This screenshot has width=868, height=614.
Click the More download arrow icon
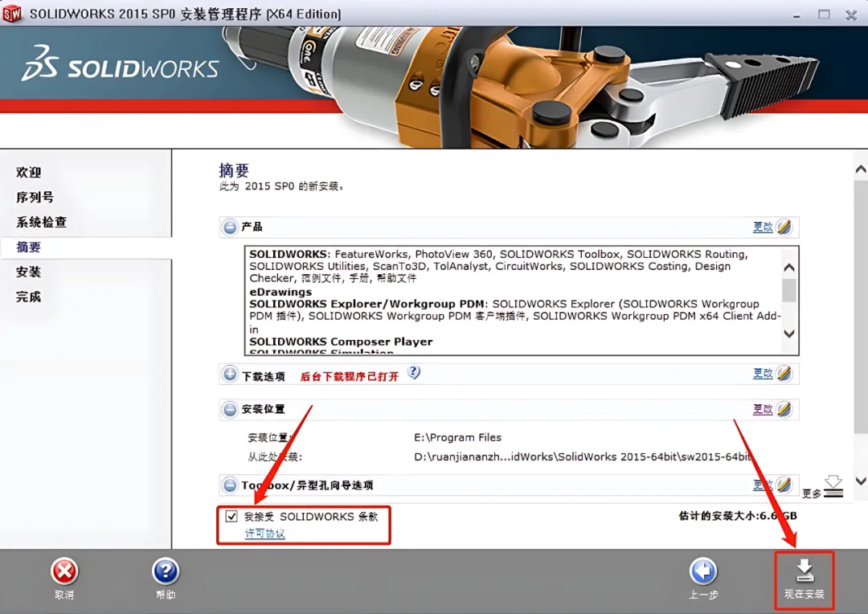pyautogui.click(x=833, y=486)
